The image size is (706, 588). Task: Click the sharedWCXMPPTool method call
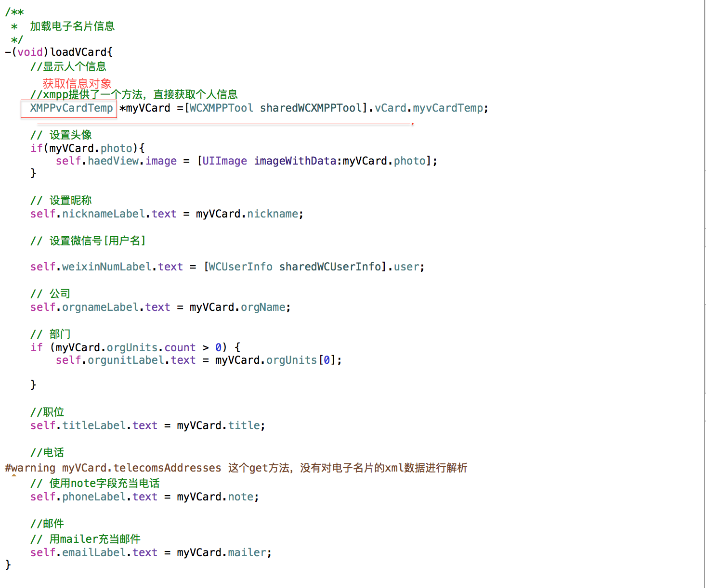[x=311, y=108]
